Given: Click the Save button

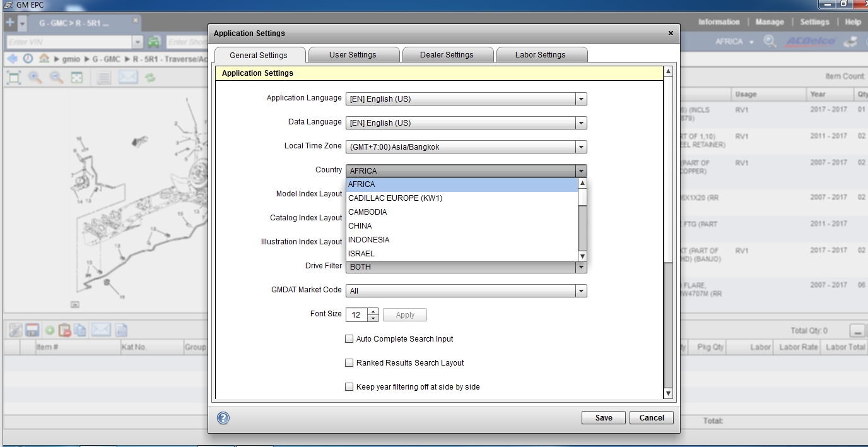Looking at the screenshot, I should click(604, 418).
